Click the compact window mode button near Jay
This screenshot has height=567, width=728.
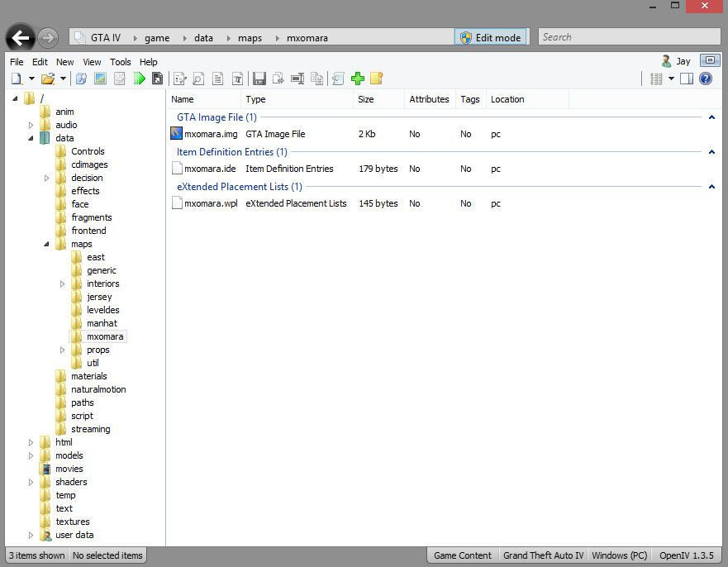pyautogui.click(x=710, y=60)
